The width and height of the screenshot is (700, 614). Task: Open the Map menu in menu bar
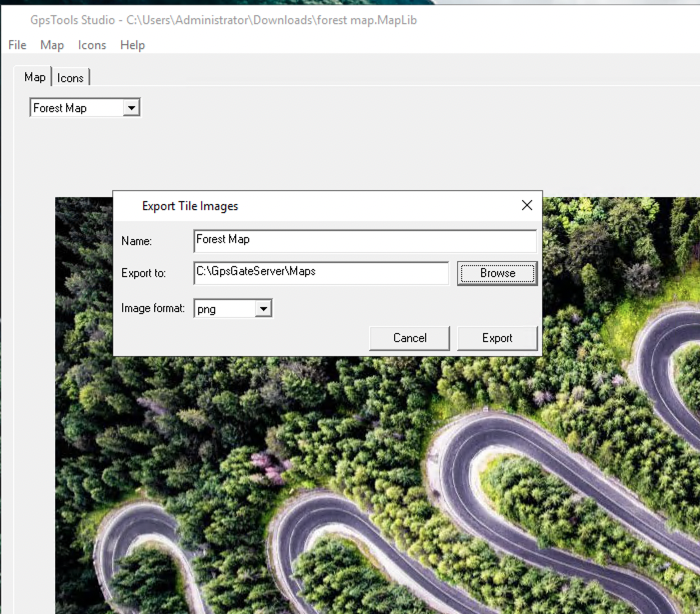pos(52,45)
